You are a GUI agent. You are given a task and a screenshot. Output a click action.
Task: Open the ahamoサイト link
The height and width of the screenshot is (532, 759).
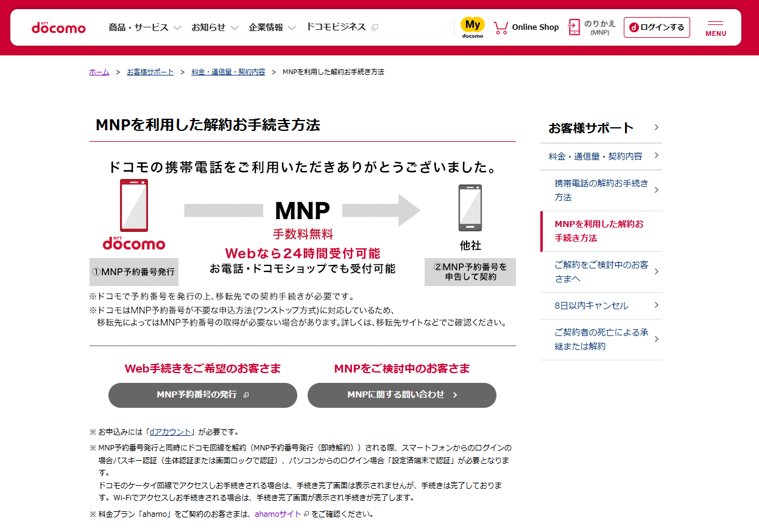tap(278, 514)
